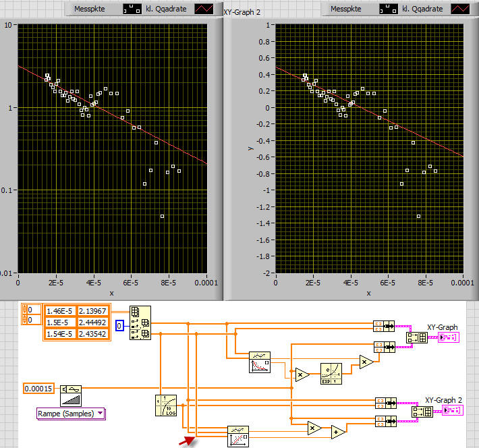Click the kl. Qqadrate legend label on left graph

pyautogui.click(x=166, y=9)
